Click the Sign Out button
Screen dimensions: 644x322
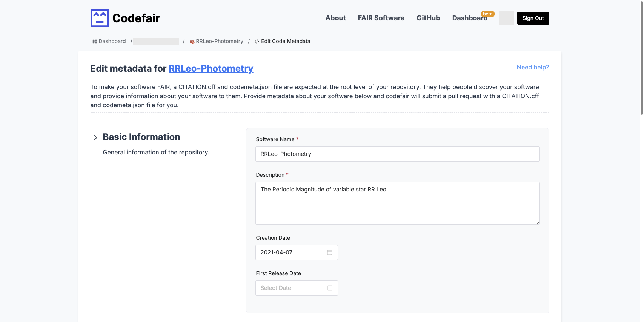[533, 18]
